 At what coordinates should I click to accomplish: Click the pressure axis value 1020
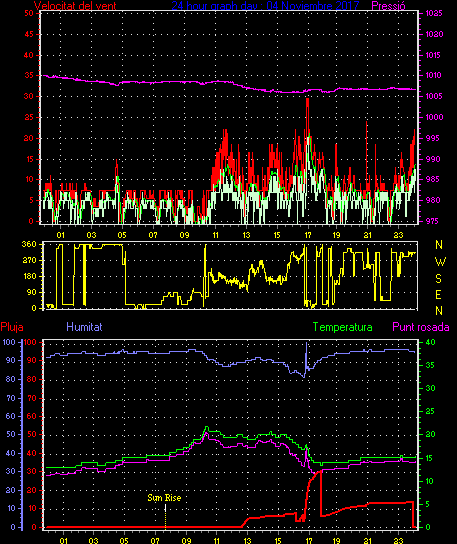point(434,34)
